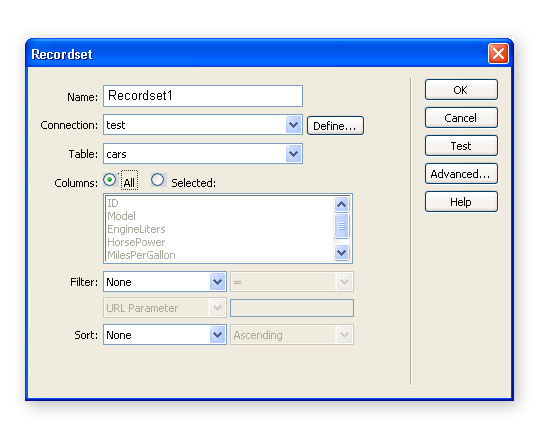Screen dimensions: 540x440
Task: Click the OK button
Action: [x=461, y=90]
